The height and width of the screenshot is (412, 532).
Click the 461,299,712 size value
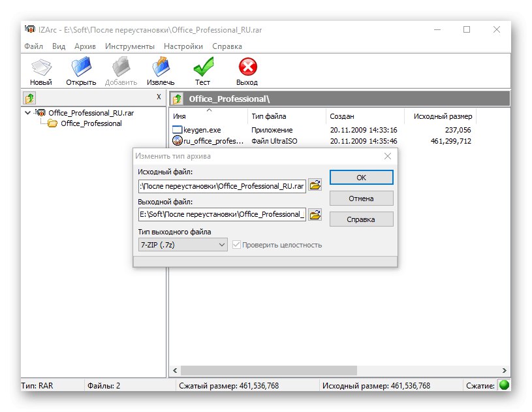pos(451,141)
